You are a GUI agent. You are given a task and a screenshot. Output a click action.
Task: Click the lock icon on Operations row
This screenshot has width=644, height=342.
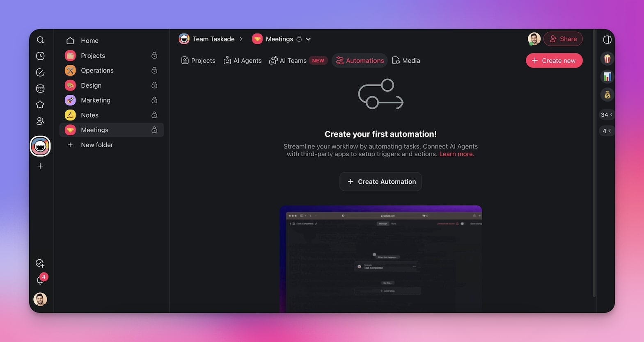click(x=154, y=70)
